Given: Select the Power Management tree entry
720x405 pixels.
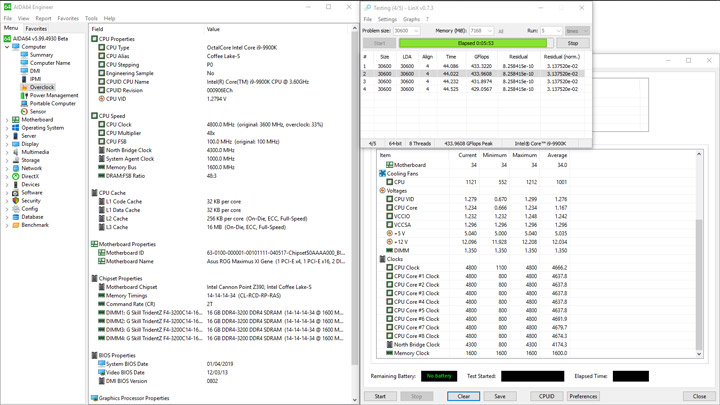Looking at the screenshot, I should 53,95.
